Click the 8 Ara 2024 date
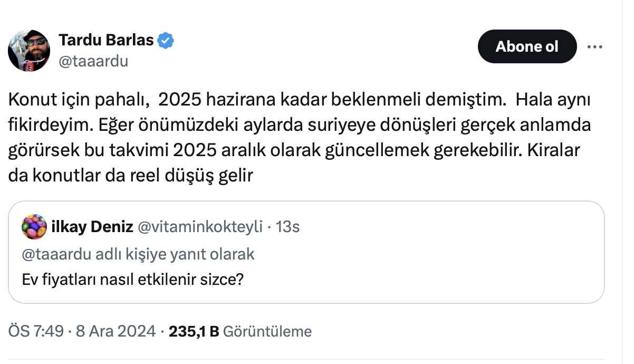The width and height of the screenshot is (634, 364). pyautogui.click(x=116, y=331)
